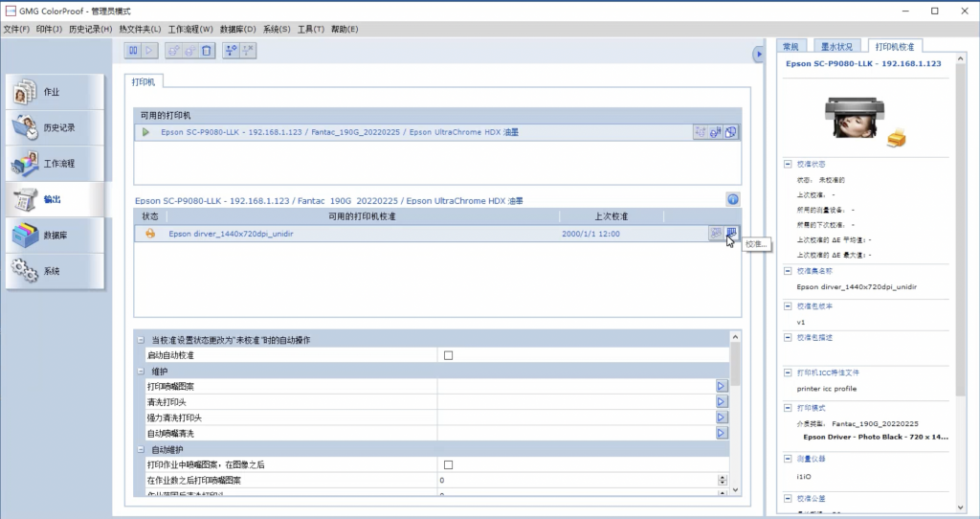980x519 pixels.
Task: Click the pause toolbar icon
Action: pos(133,51)
